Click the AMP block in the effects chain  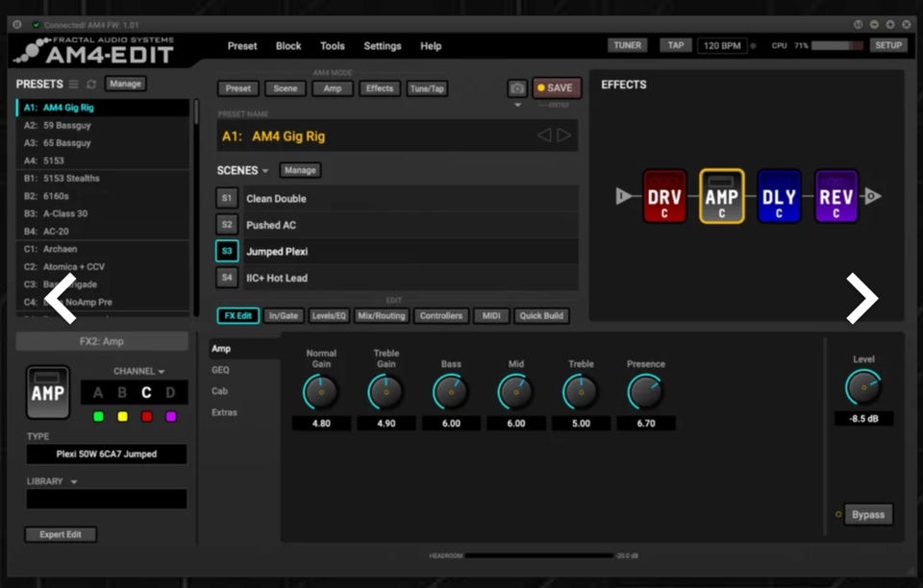pos(721,197)
